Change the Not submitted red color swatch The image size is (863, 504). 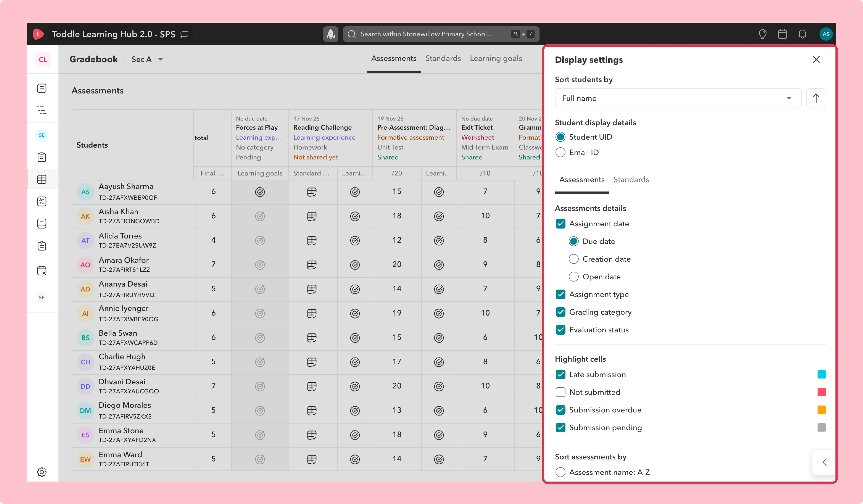tap(822, 392)
